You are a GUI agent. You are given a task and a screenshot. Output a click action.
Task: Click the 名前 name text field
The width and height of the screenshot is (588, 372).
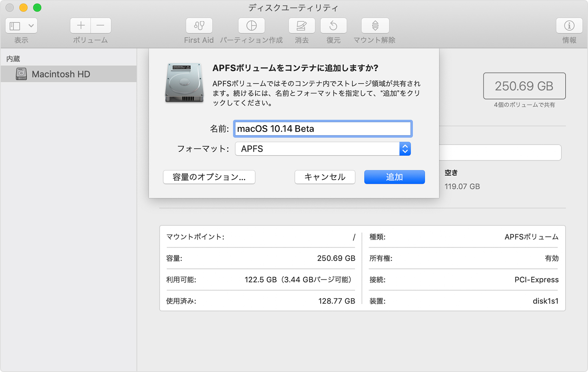[x=323, y=129]
